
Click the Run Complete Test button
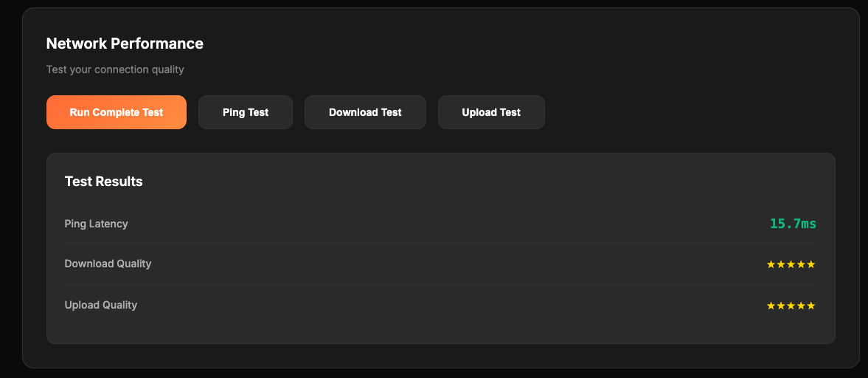tap(117, 112)
